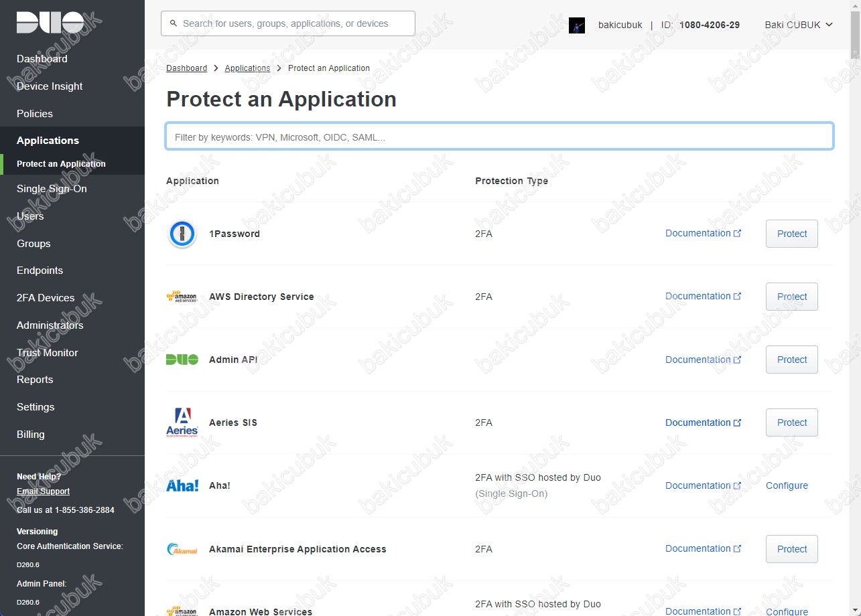This screenshot has height=616, width=861.
Task: Open Reports in the sidebar
Action: [x=35, y=380]
